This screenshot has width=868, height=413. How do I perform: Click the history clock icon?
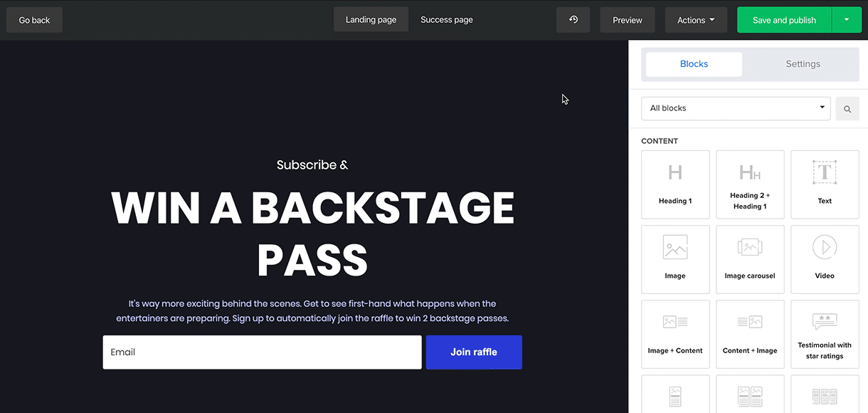click(x=573, y=20)
